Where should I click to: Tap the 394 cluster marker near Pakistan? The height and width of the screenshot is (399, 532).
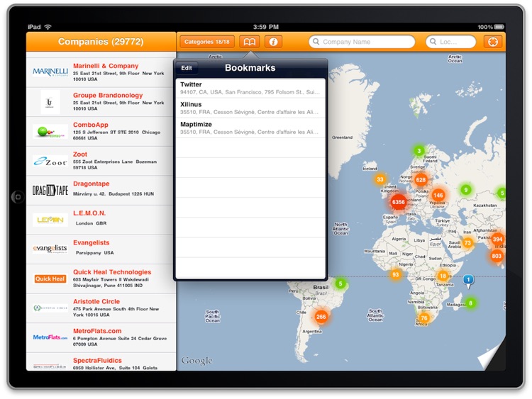point(497,240)
